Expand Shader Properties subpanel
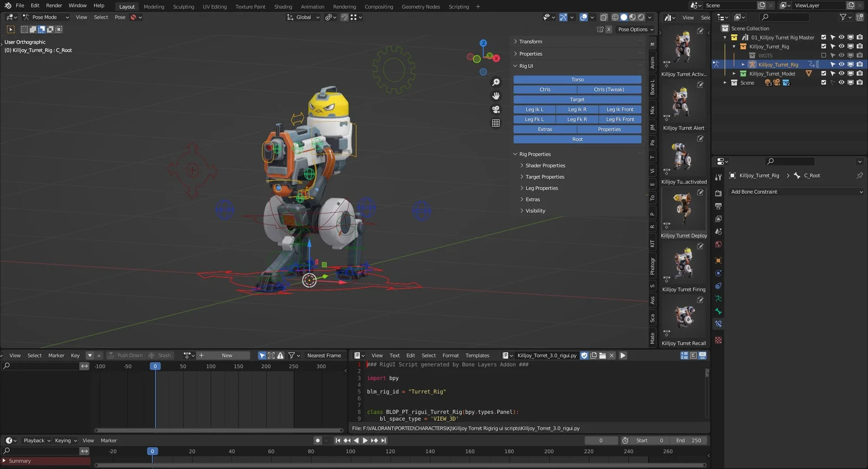Screen dimensions: 868x469 [545, 166]
